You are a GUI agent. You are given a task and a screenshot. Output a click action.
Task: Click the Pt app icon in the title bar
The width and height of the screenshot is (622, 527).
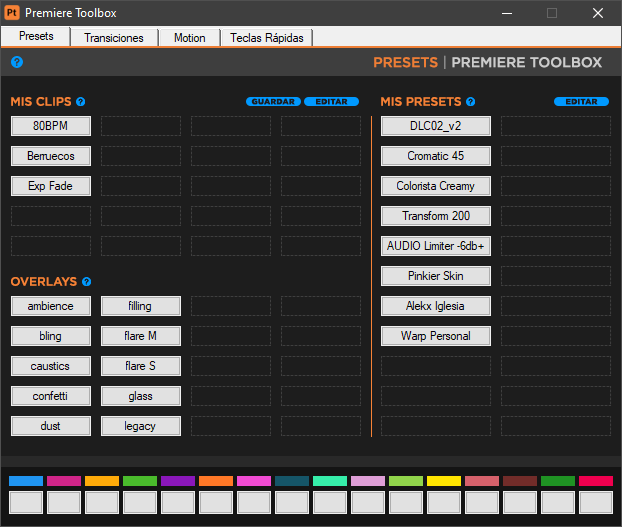pyautogui.click(x=12, y=13)
